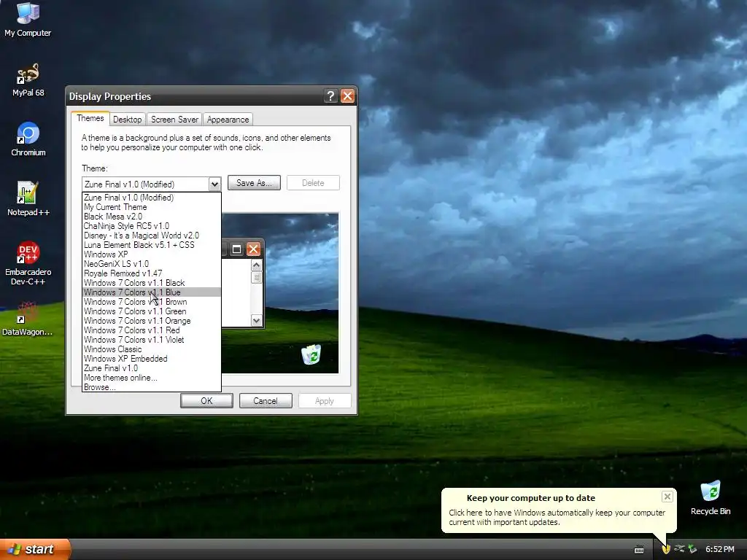The height and width of the screenshot is (560, 747).
Task: Switch to the Screen Saver tab
Action: click(x=174, y=120)
